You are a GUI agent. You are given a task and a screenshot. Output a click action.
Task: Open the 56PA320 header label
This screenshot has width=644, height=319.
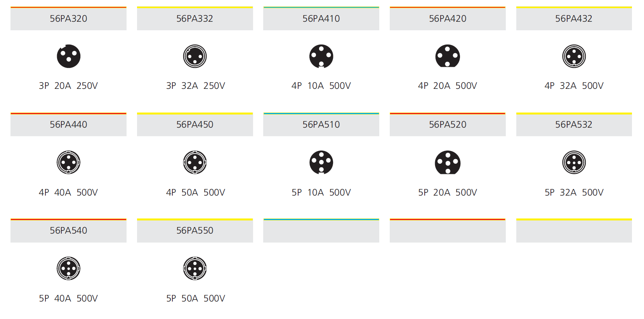pyautogui.click(x=68, y=19)
